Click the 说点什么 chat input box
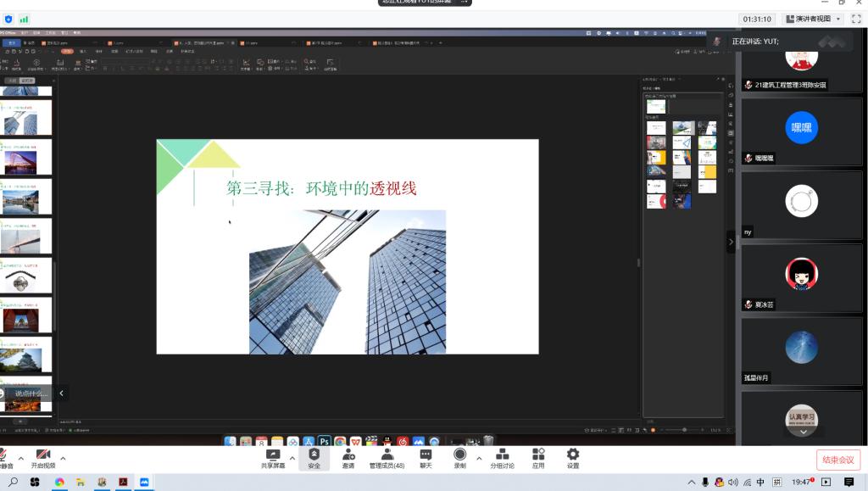868x491 pixels. coord(31,393)
